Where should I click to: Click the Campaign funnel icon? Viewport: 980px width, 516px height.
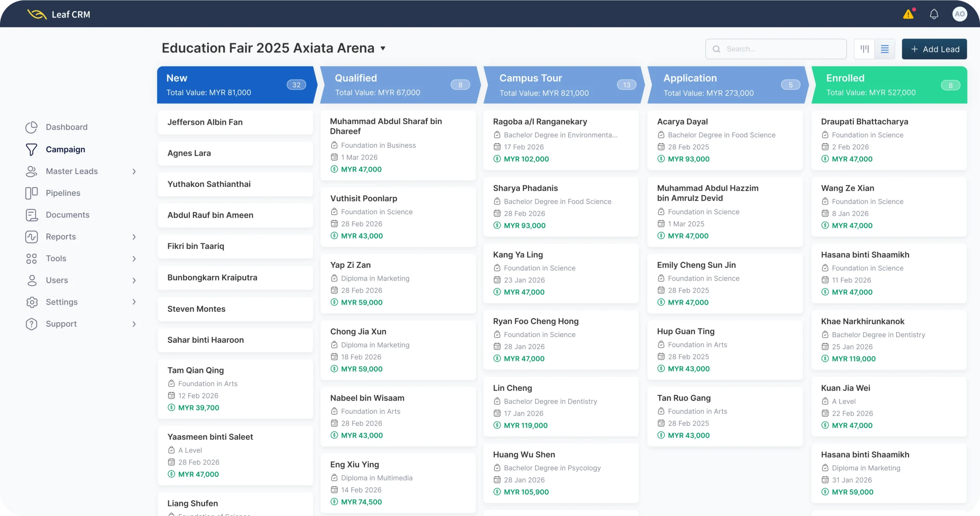[31, 149]
